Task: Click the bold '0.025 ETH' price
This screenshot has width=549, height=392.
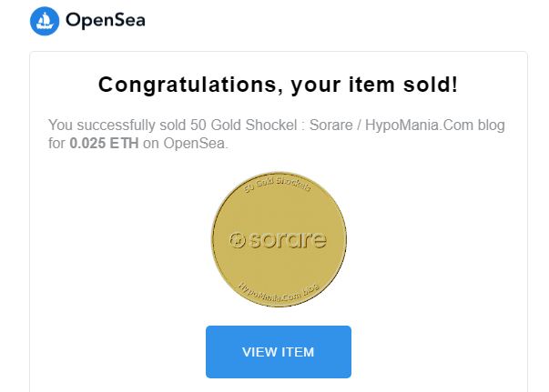Action: click(x=106, y=143)
